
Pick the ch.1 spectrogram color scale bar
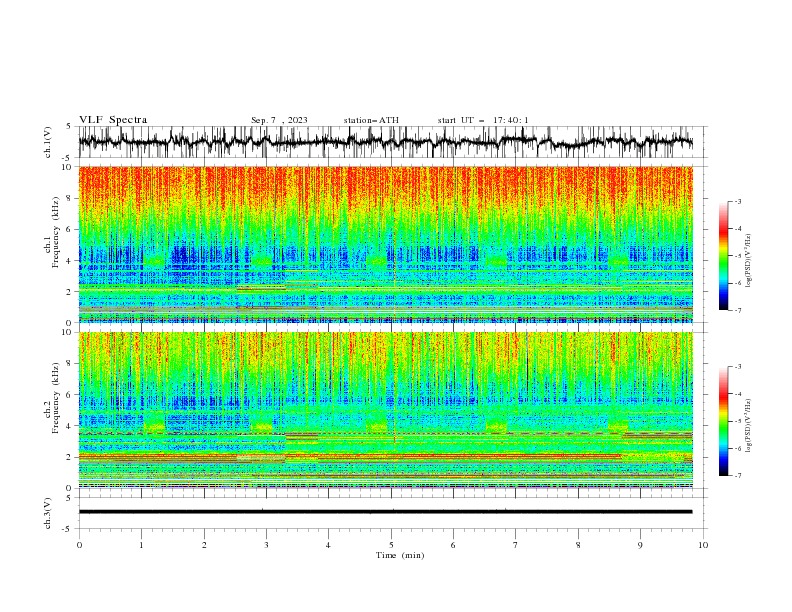(x=723, y=256)
